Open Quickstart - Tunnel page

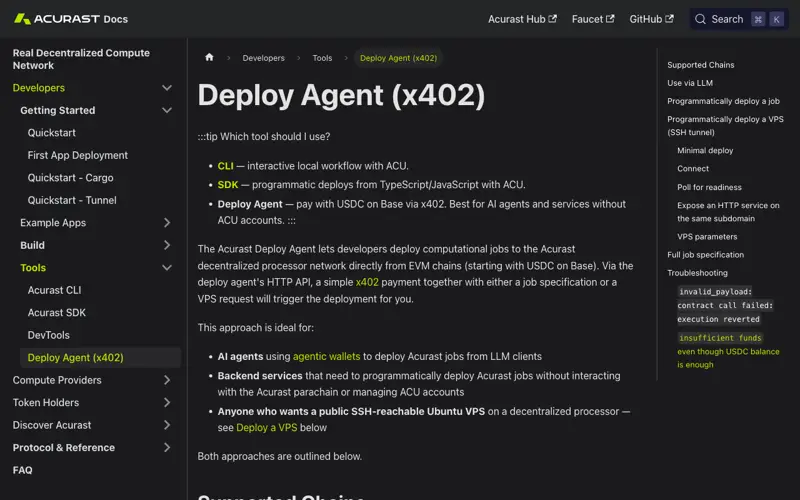(x=72, y=200)
